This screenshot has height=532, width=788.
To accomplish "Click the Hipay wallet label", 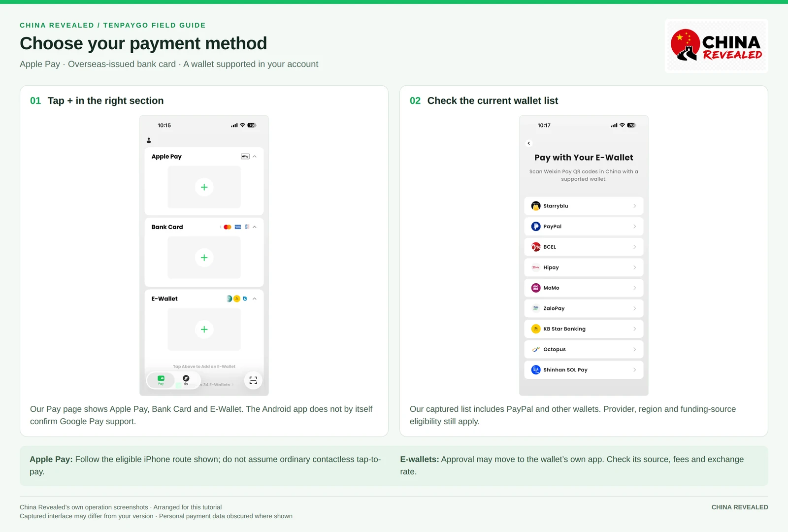I will coord(551,267).
